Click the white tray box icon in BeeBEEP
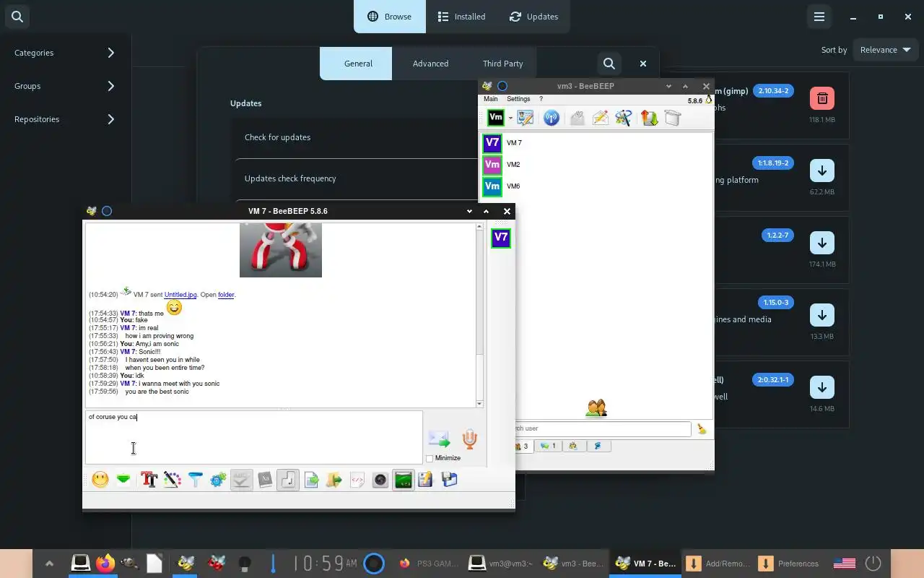The height and width of the screenshot is (578, 924). point(673,118)
